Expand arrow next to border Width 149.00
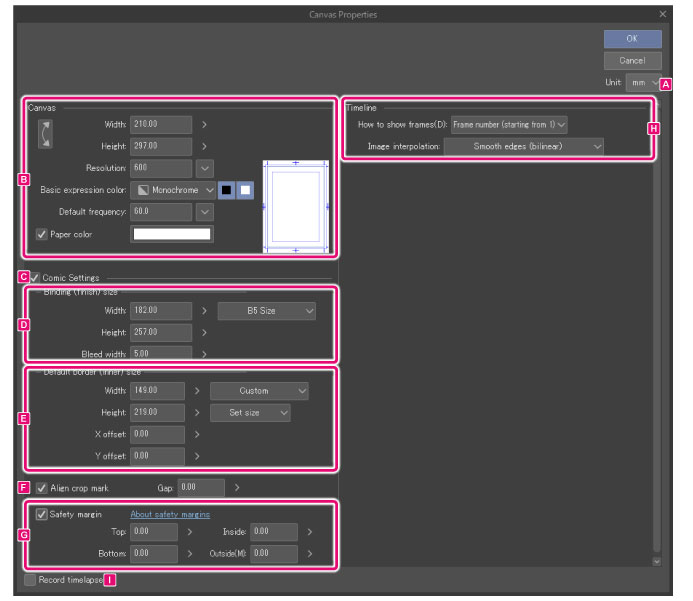 [197, 391]
